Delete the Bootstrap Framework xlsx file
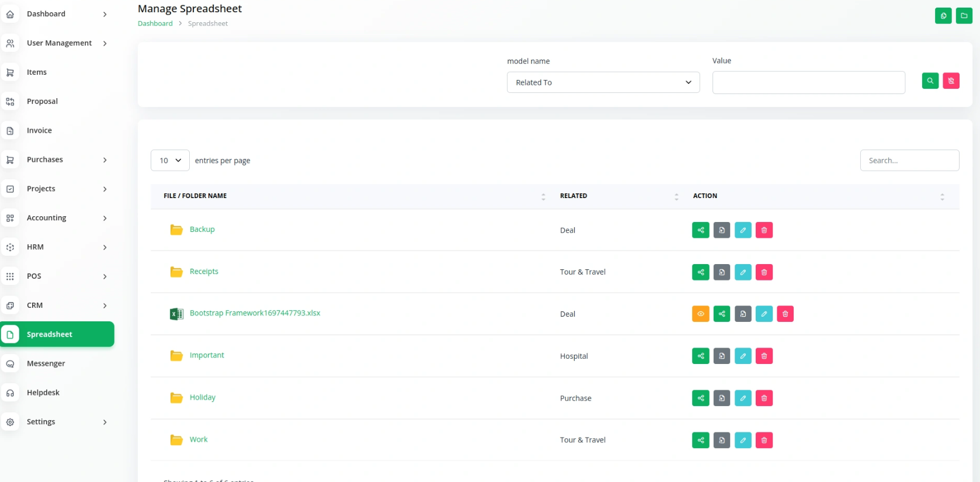 pyautogui.click(x=785, y=314)
